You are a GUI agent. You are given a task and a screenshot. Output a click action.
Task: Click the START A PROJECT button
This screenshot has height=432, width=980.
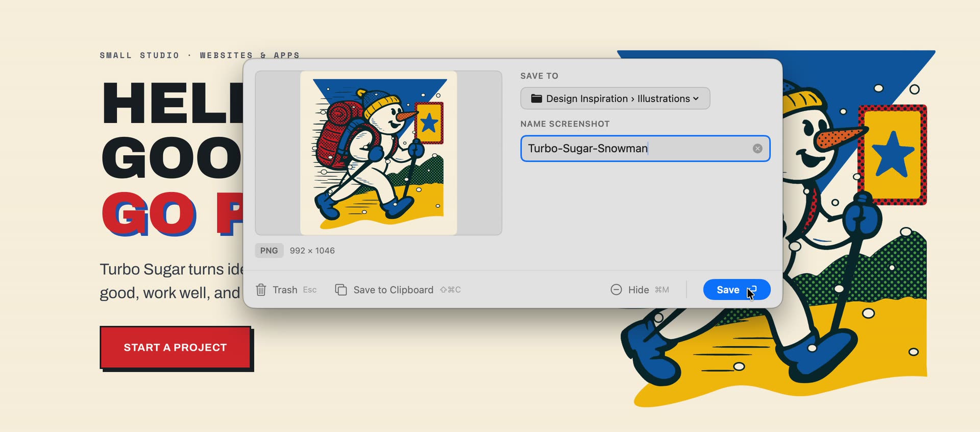click(x=176, y=347)
